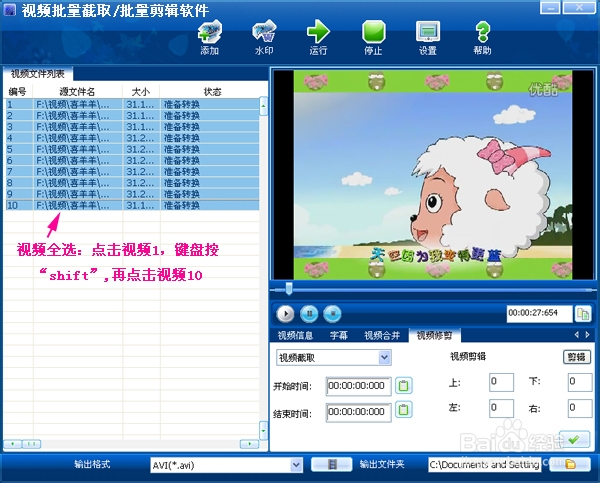Click the paste icon next to 开始时间
This screenshot has height=483, width=600.
pos(403,385)
